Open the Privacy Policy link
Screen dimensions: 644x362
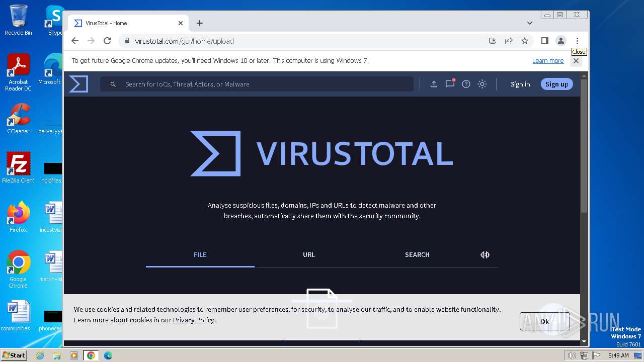pos(194,320)
